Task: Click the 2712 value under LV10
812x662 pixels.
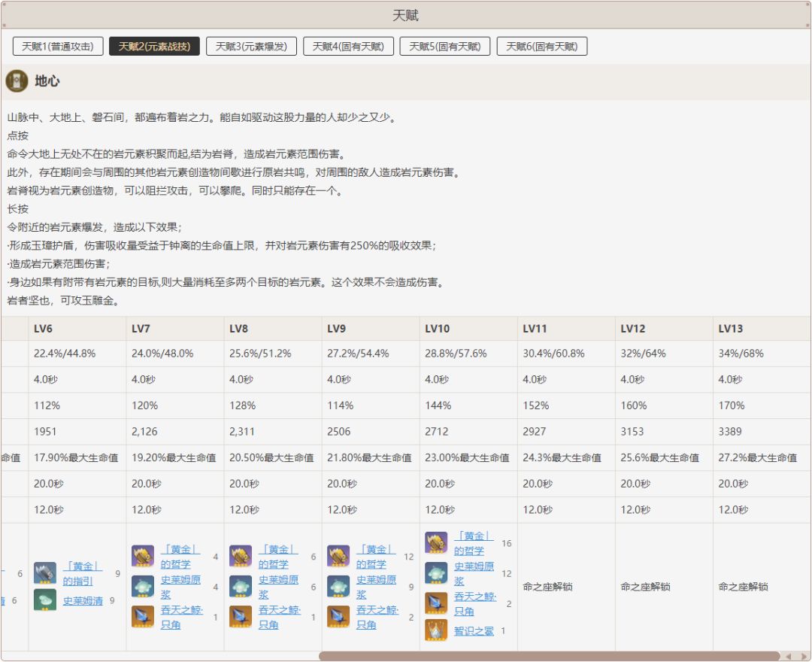Action: coord(437,432)
